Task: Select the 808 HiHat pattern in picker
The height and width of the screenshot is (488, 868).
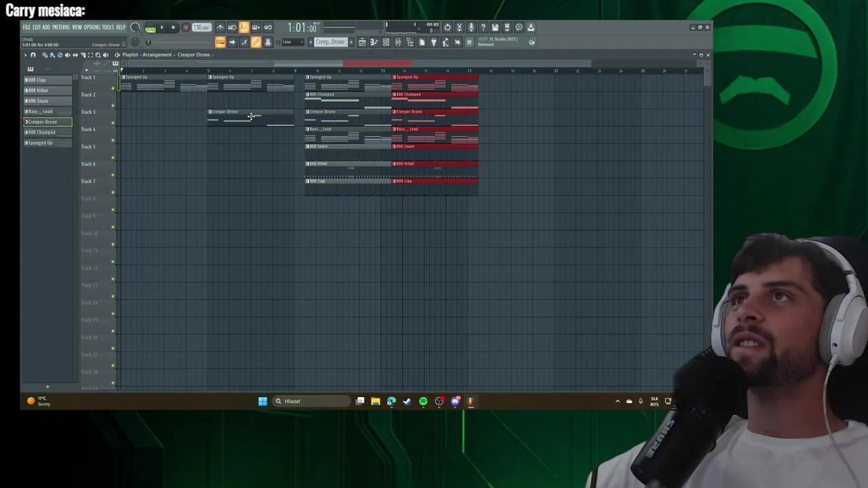Action: pyautogui.click(x=47, y=90)
